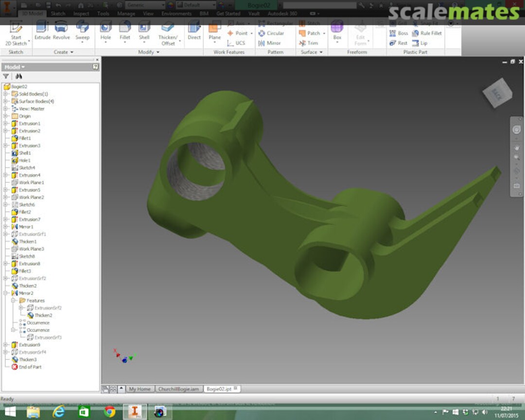Click the Fillet tool icon
This screenshot has height=420, width=525.
click(x=125, y=31)
